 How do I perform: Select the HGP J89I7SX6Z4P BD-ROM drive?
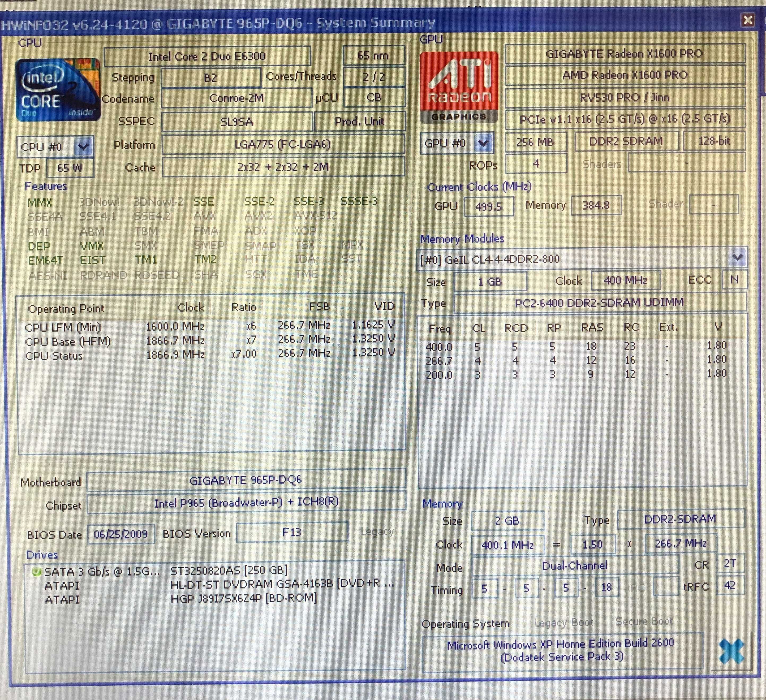click(243, 598)
